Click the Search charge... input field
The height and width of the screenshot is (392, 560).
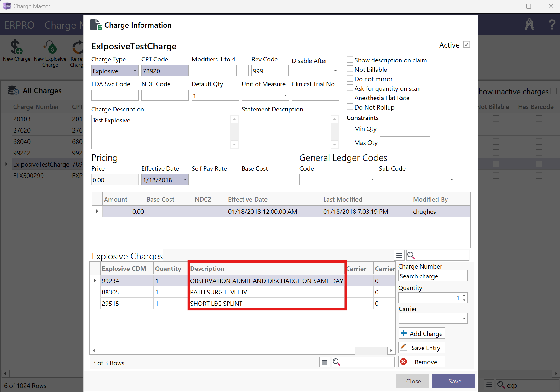click(x=432, y=276)
